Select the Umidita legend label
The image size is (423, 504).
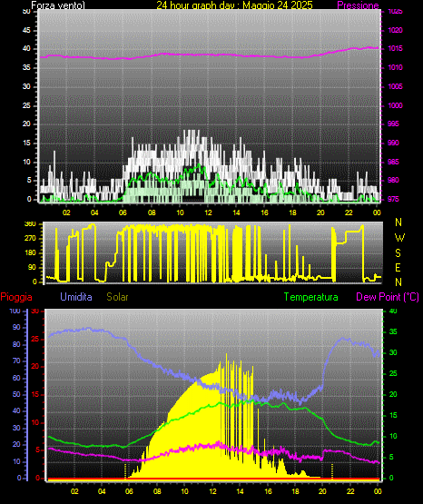(76, 297)
